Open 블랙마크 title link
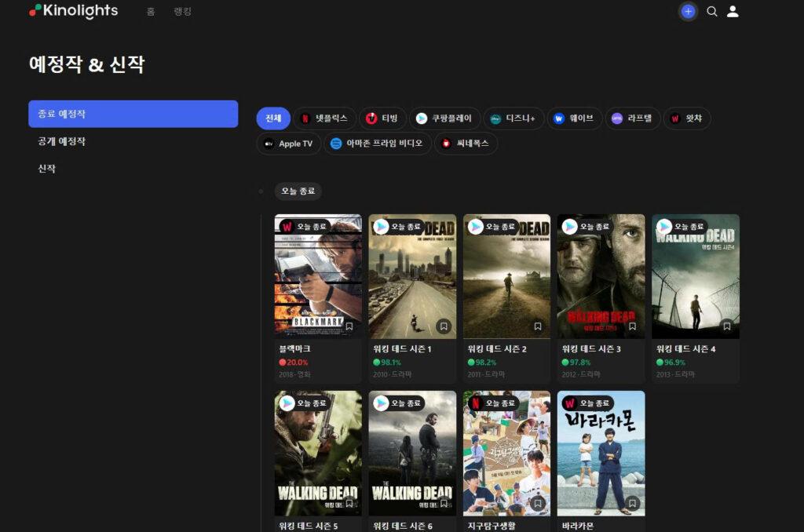This screenshot has width=804, height=532. [x=295, y=348]
